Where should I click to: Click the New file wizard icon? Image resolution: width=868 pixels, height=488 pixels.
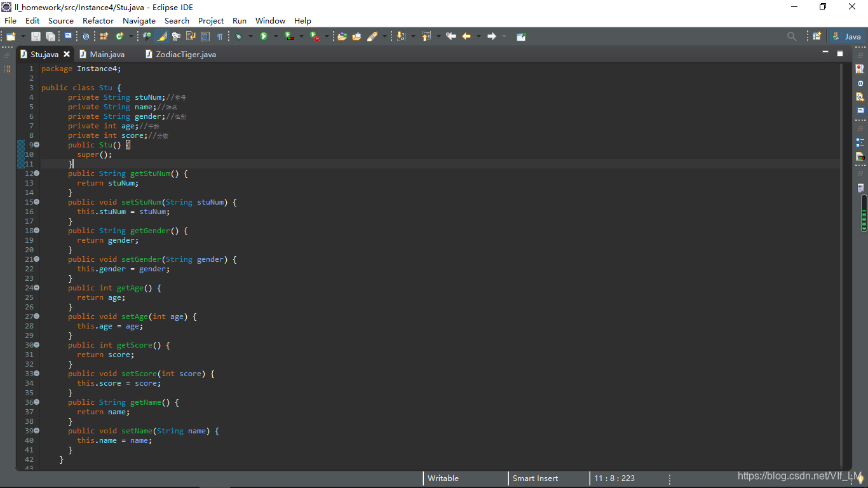point(11,36)
